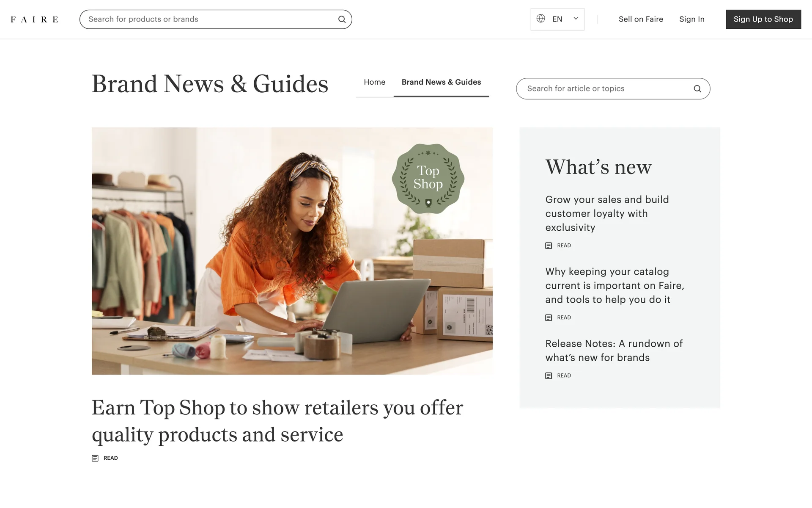Click READ icon under Release Notes article
Screen dimensions: 812x508
coord(549,375)
